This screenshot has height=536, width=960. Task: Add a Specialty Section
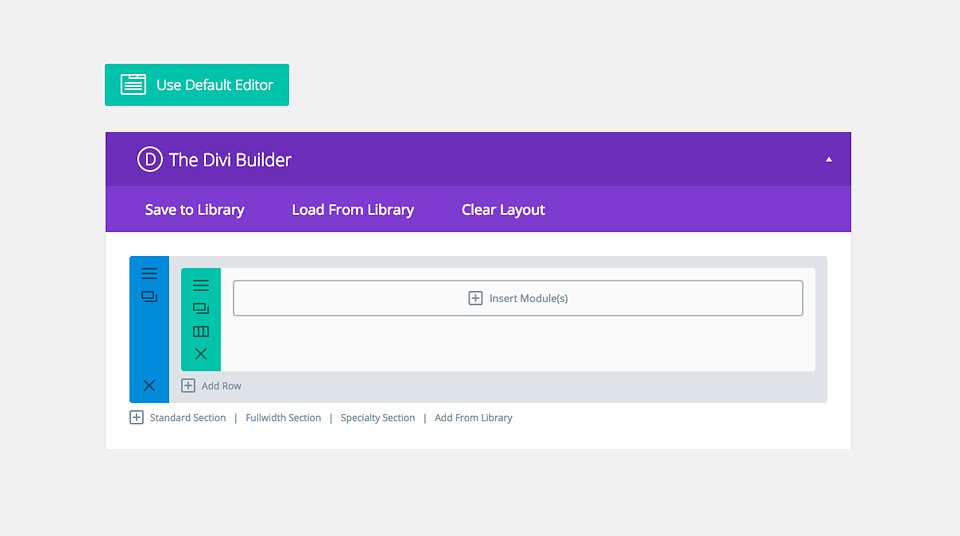(378, 418)
